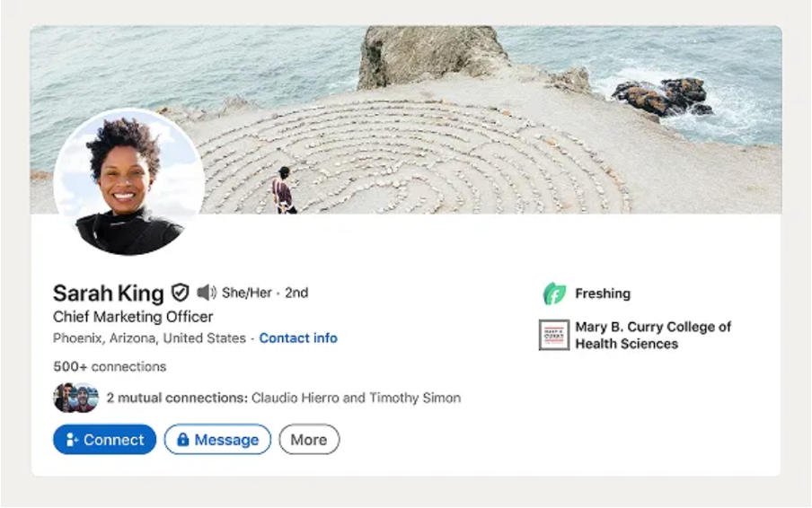Click the Chief Marketing Officer headline

tap(133, 317)
